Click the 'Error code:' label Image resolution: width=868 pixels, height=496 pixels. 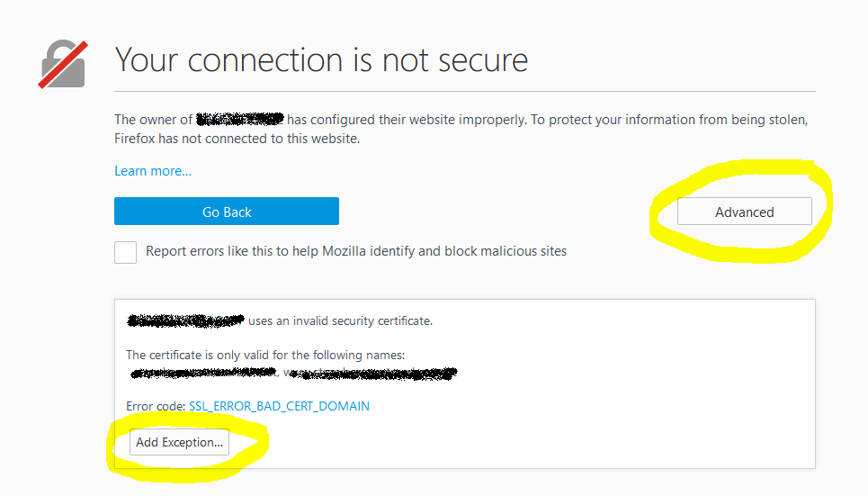click(x=156, y=406)
